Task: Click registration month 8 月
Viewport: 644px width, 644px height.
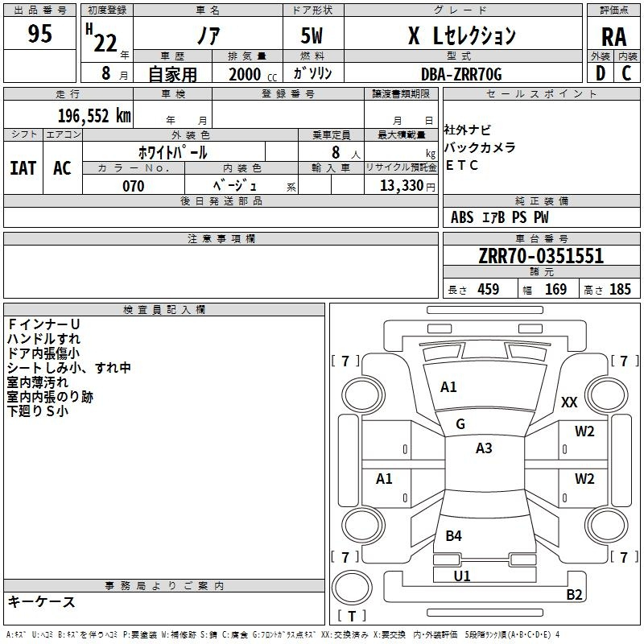Action: pyautogui.click(x=114, y=73)
